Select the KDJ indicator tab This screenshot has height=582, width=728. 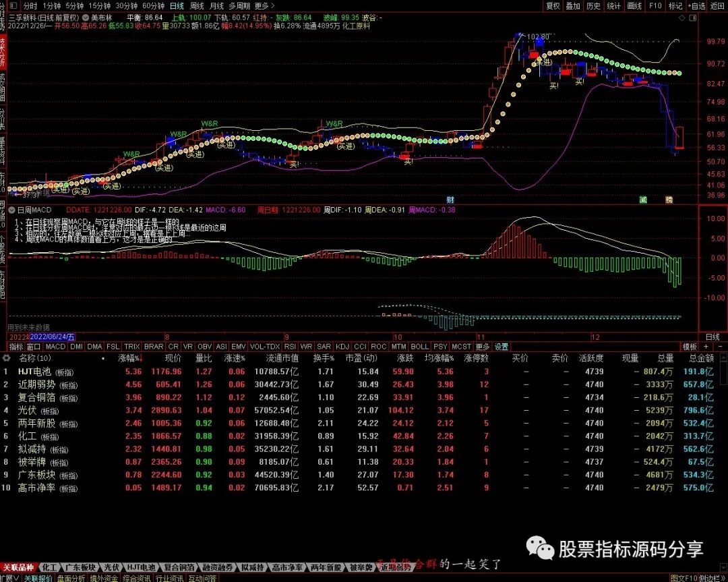(x=342, y=347)
